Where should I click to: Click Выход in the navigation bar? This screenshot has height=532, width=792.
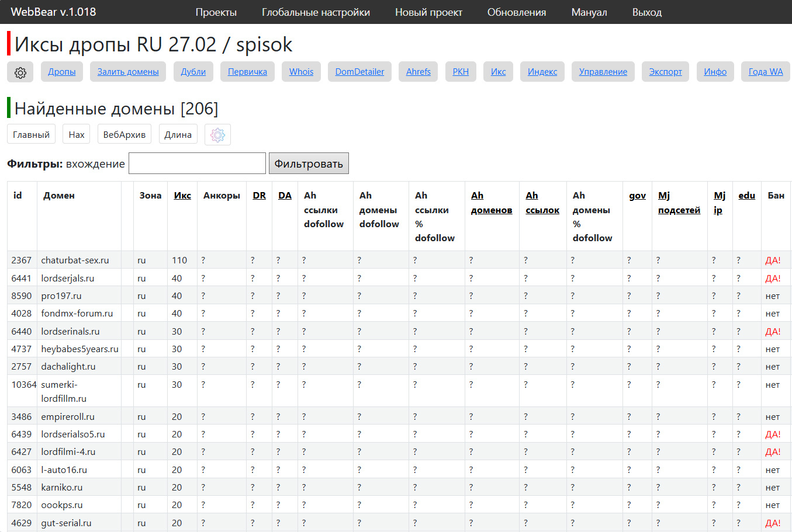click(x=646, y=12)
